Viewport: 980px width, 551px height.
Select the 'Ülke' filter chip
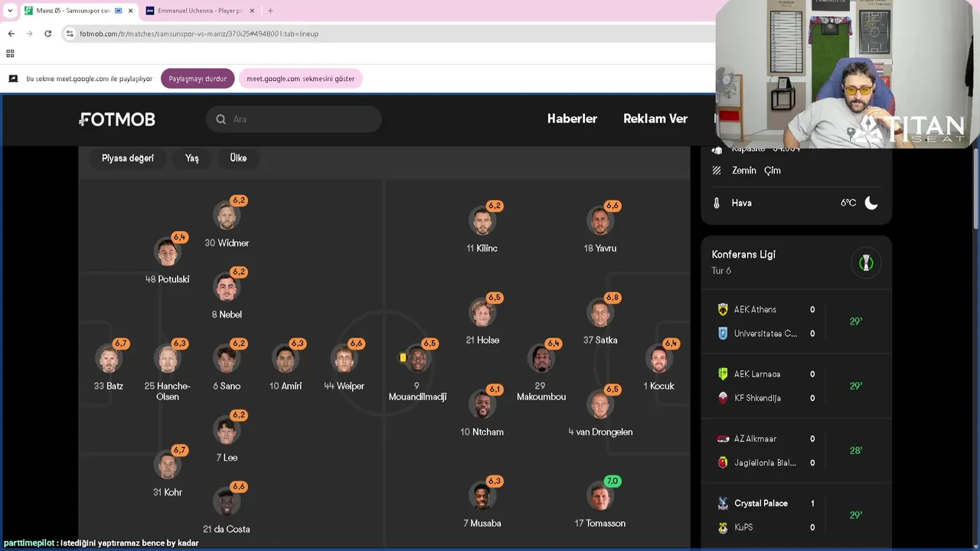(238, 158)
